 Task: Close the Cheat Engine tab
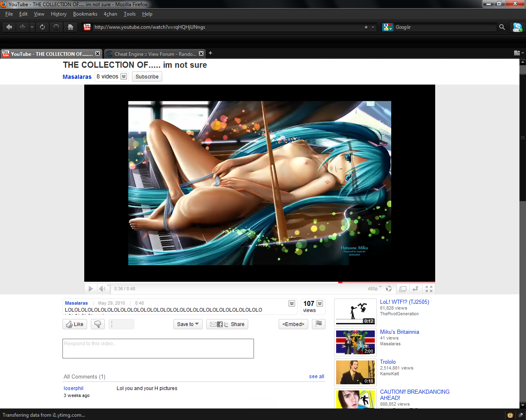point(201,54)
